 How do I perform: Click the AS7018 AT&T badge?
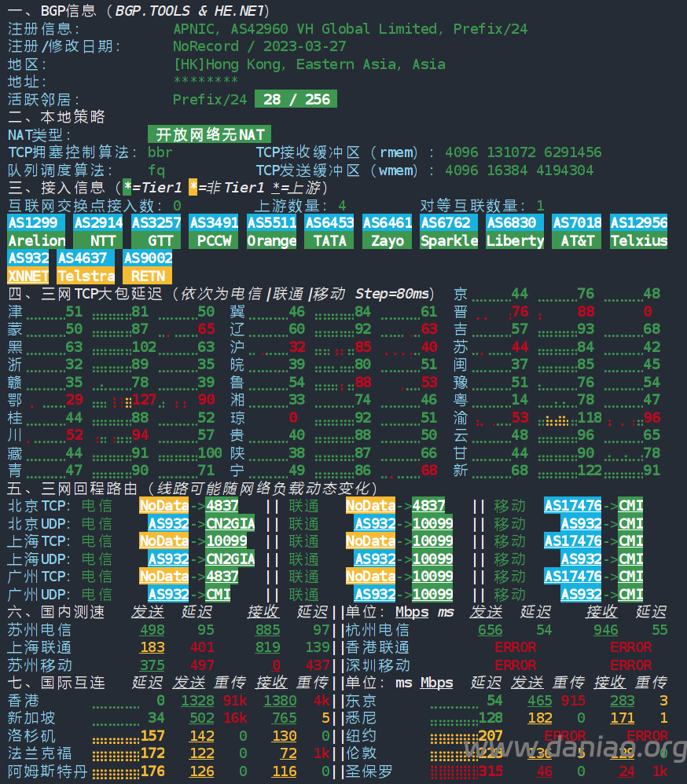point(577,232)
